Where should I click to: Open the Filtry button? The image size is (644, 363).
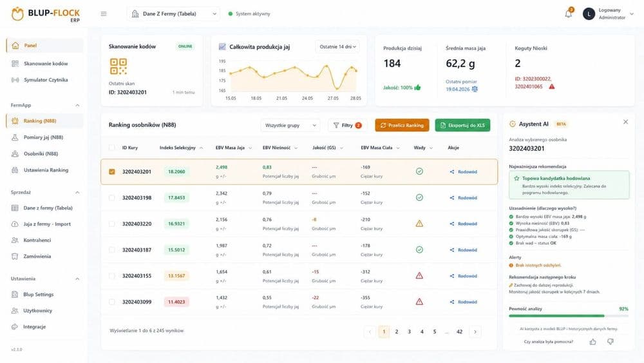[x=348, y=125]
